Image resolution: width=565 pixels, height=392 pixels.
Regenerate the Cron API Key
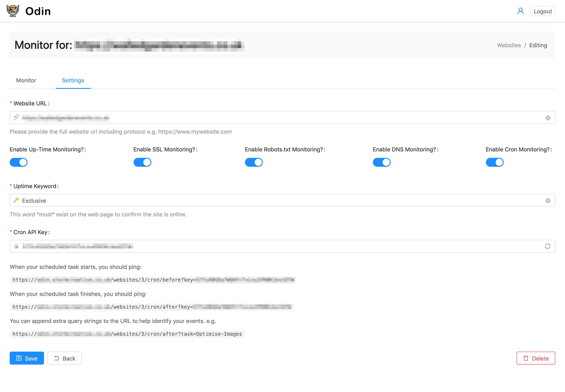[547, 246]
